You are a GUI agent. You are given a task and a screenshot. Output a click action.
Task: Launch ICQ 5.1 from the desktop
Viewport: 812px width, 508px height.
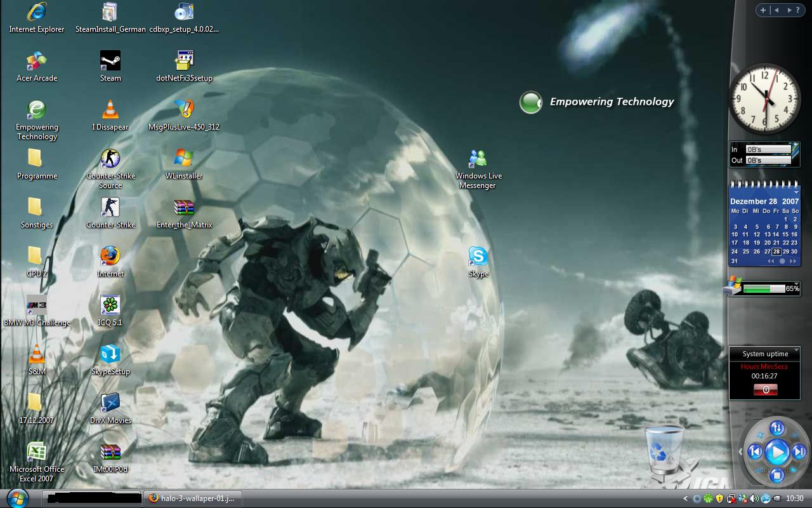tap(110, 311)
